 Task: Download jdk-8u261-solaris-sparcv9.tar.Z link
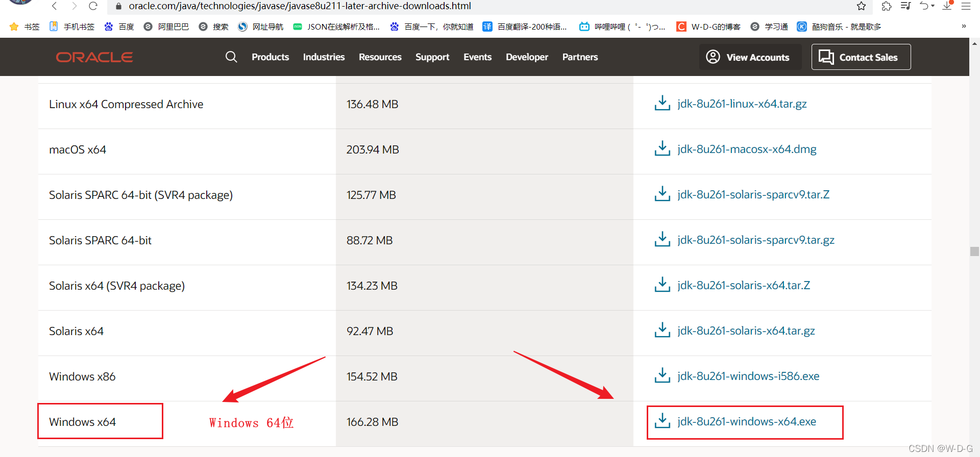click(x=753, y=195)
